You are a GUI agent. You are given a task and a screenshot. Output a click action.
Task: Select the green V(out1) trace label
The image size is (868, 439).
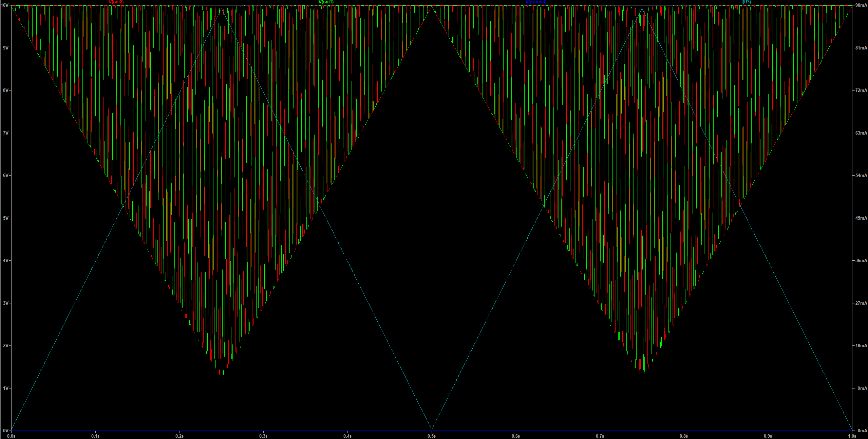[x=326, y=2]
